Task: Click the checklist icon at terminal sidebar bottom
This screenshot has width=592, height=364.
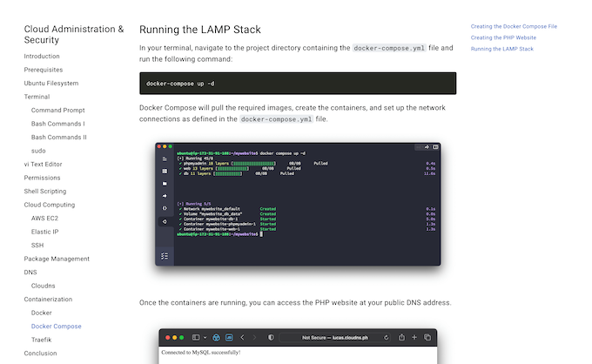Action: click(165, 256)
